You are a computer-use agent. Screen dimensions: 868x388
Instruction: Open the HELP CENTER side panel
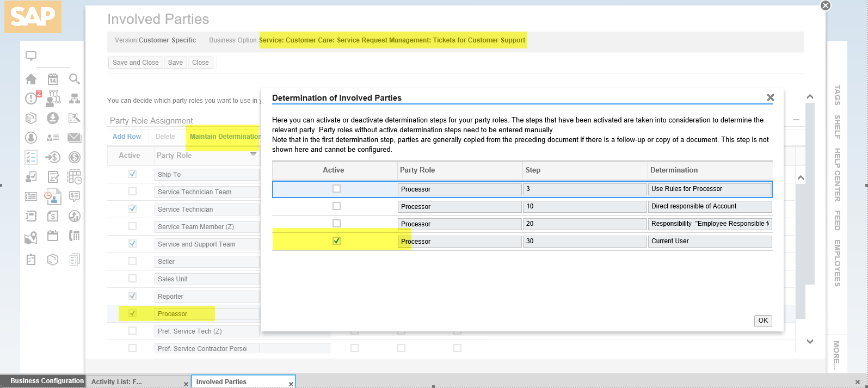(837, 175)
